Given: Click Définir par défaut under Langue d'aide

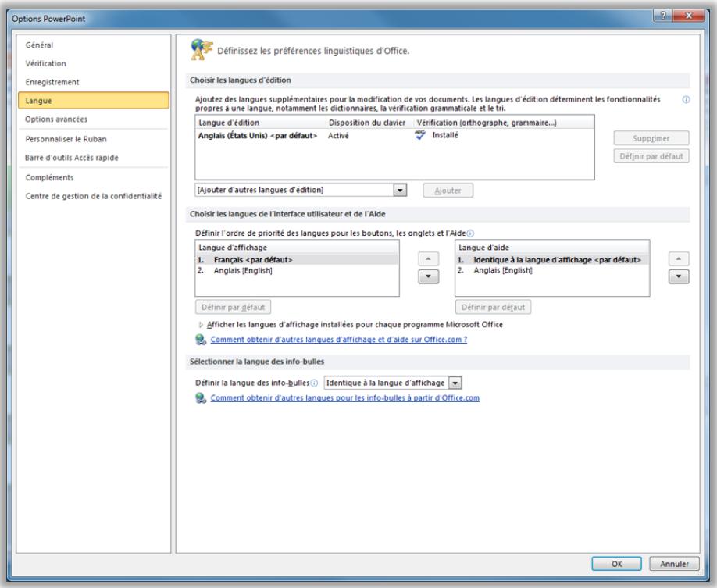Looking at the screenshot, I should (493, 307).
